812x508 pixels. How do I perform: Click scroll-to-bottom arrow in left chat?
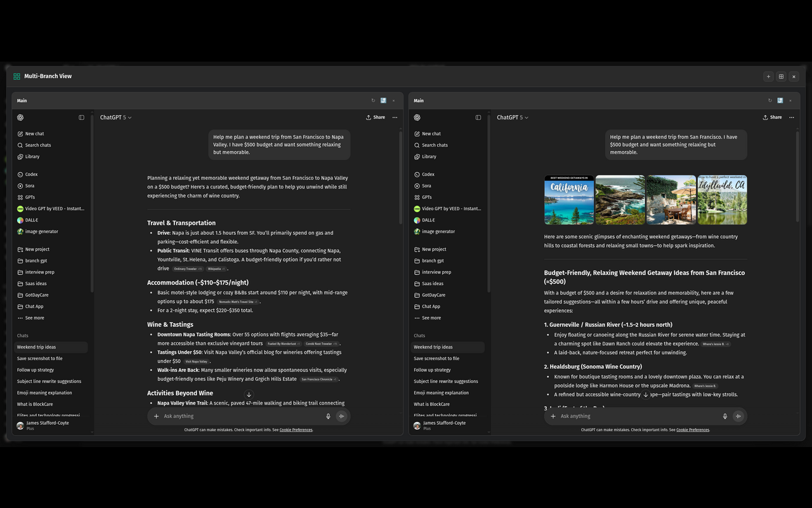point(249,395)
